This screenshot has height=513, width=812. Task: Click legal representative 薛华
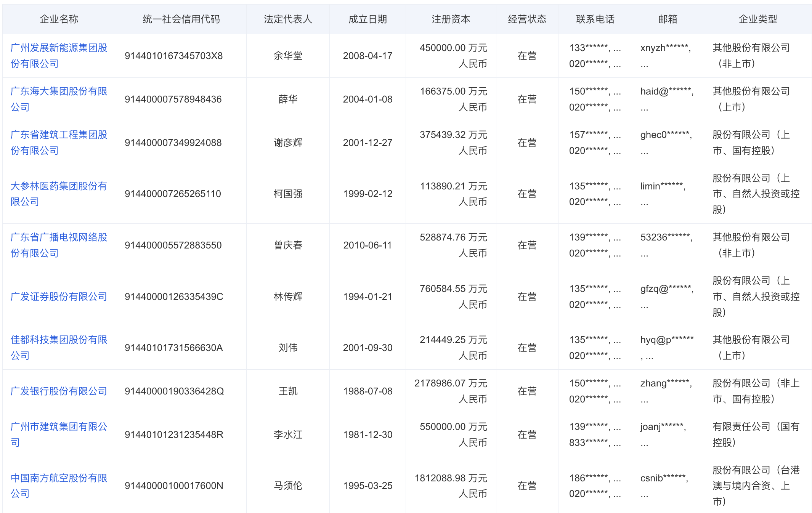pyautogui.click(x=288, y=99)
